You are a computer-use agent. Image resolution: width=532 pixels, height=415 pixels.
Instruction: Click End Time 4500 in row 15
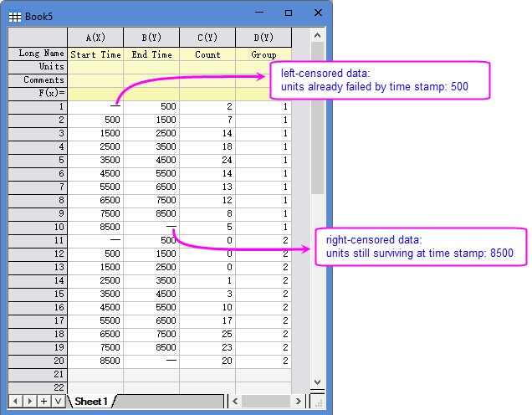151,294
